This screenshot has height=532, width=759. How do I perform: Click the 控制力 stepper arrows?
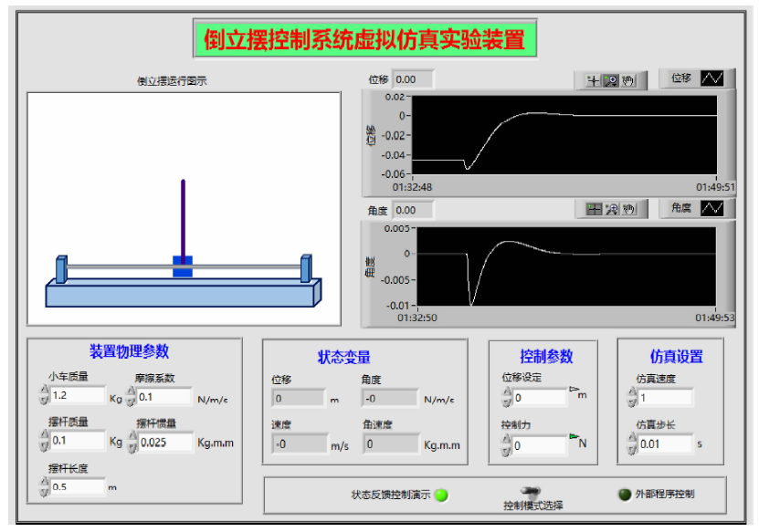coord(506,445)
